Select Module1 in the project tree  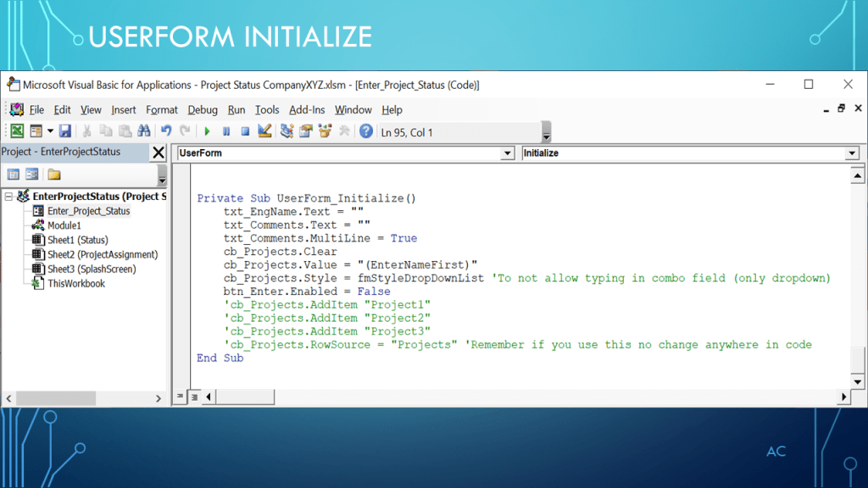[64, 225]
